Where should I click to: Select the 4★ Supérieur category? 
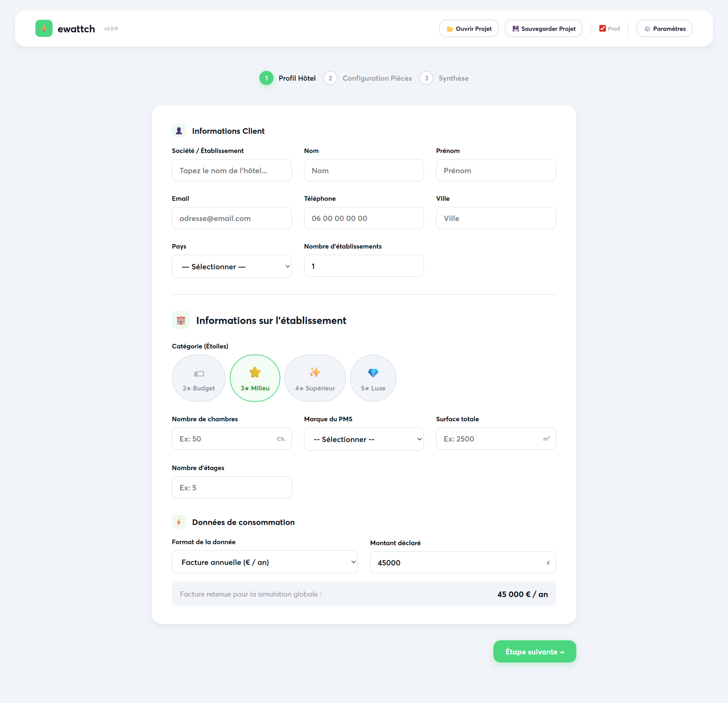tap(315, 378)
